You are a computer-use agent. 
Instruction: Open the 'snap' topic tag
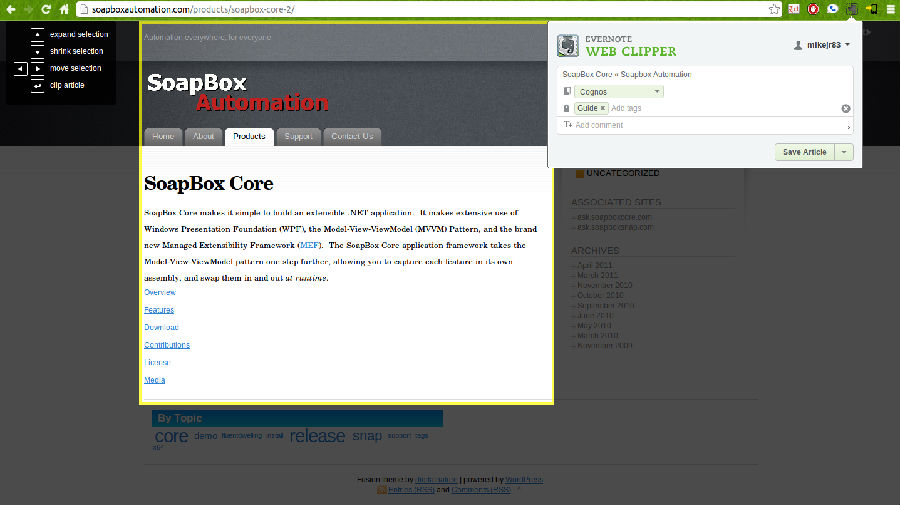point(367,436)
